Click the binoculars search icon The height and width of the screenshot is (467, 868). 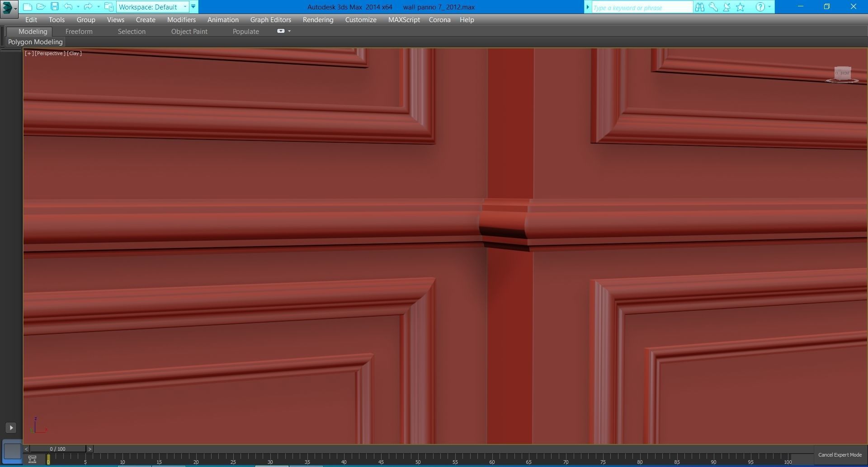click(700, 7)
